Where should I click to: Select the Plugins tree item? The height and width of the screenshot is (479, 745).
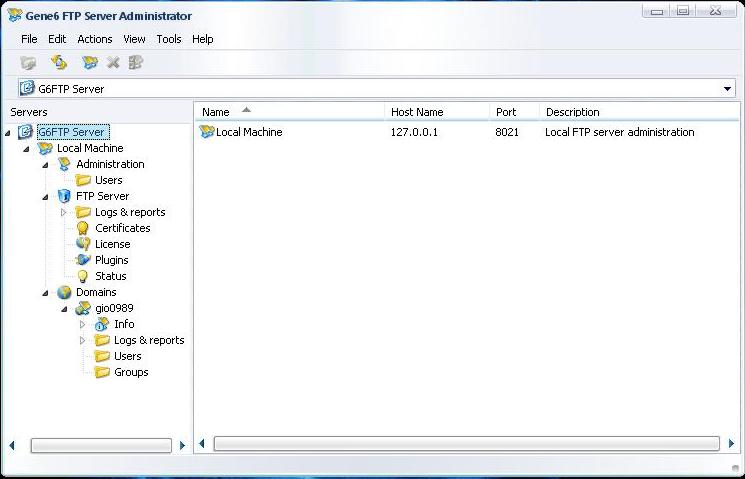click(x=112, y=260)
